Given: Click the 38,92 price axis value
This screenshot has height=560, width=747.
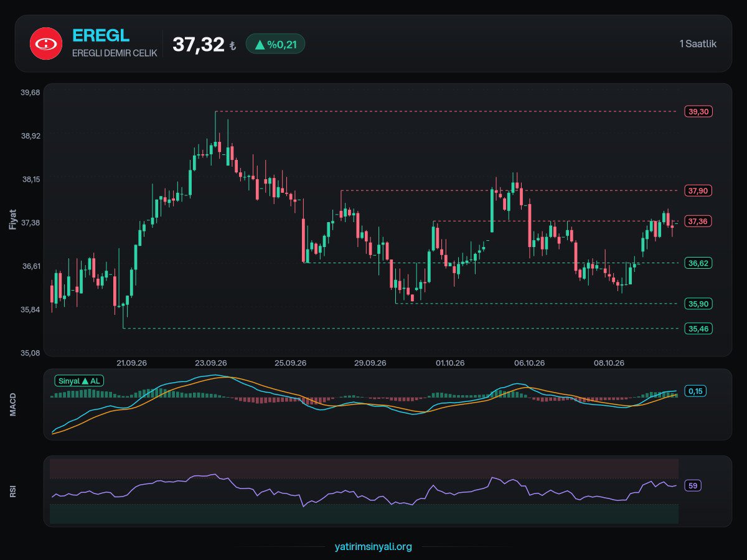Looking at the screenshot, I should click(x=31, y=136).
